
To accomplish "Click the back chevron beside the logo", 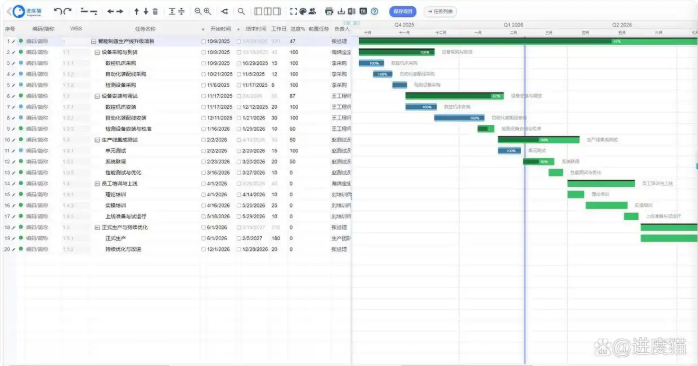I will point(8,11).
